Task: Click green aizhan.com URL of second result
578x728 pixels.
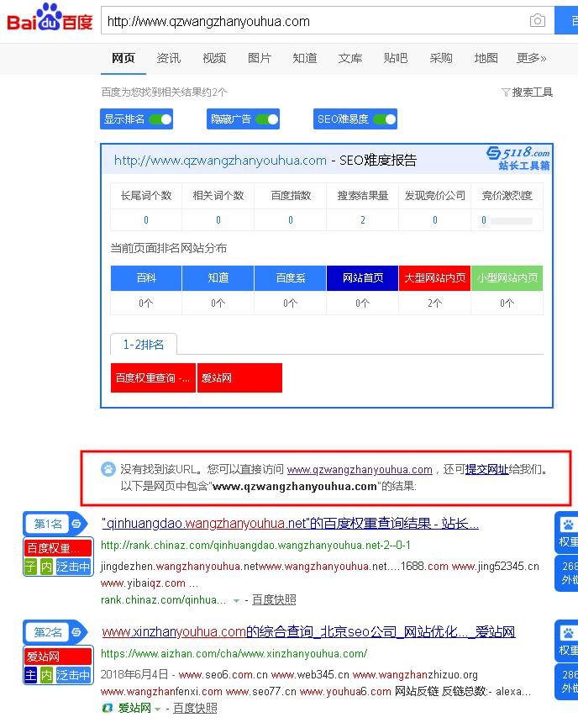Action: (234, 654)
